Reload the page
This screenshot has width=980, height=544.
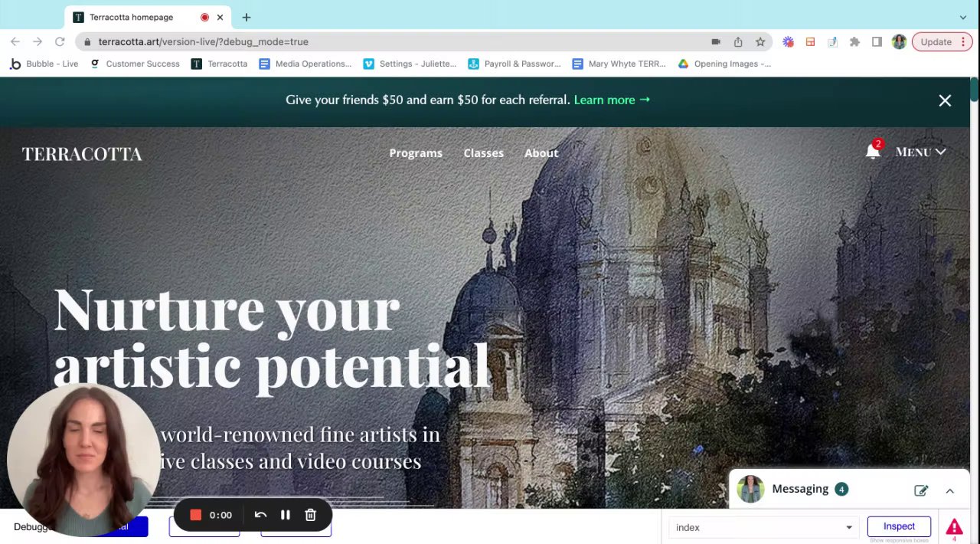tap(60, 41)
